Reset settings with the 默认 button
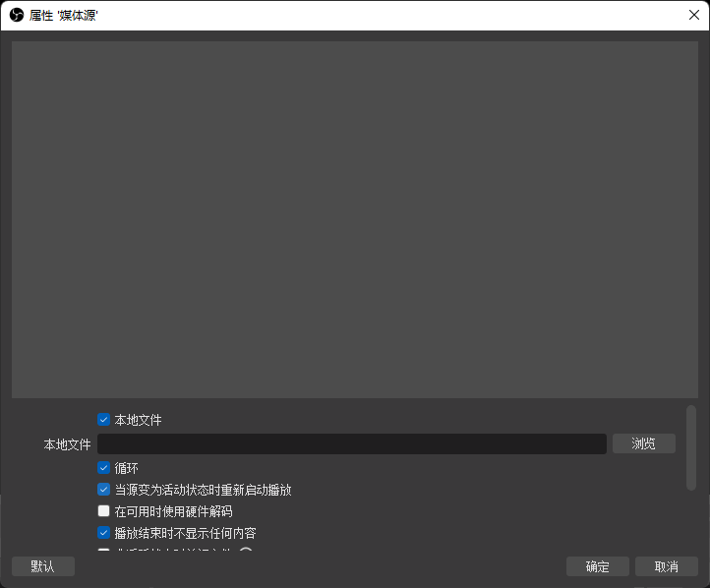Screen dimensions: 710x588 tap(43, 566)
